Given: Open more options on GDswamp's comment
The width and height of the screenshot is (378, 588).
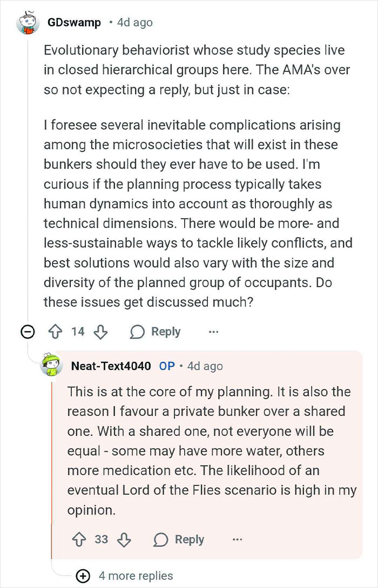Looking at the screenshot, I should [x=214, y=332].
